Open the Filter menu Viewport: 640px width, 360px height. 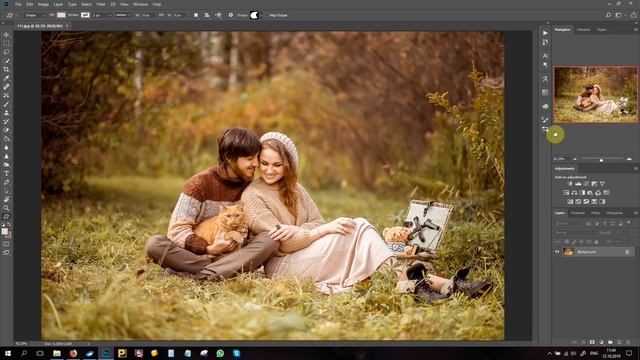click(x=101, y=4)
